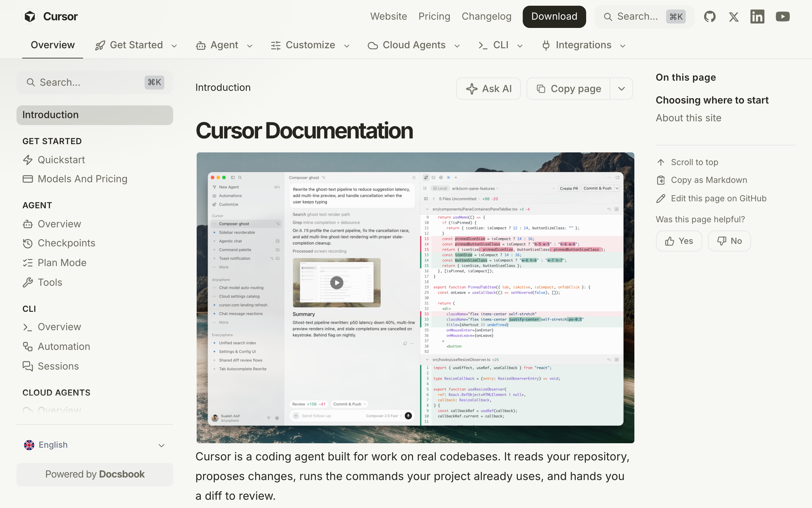Open the GitHub profile icon
This screenshot has height=508, width=812.
710,17
